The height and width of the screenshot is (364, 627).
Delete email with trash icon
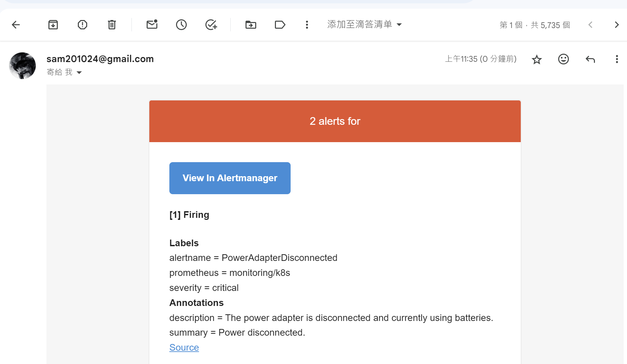point(112,25)
